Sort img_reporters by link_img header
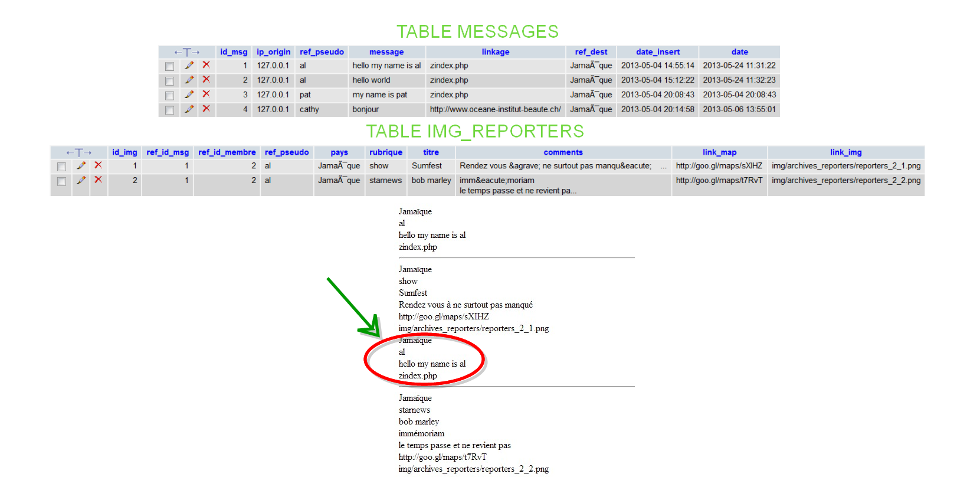Screen dimensions: 980x503 [845, 152]
